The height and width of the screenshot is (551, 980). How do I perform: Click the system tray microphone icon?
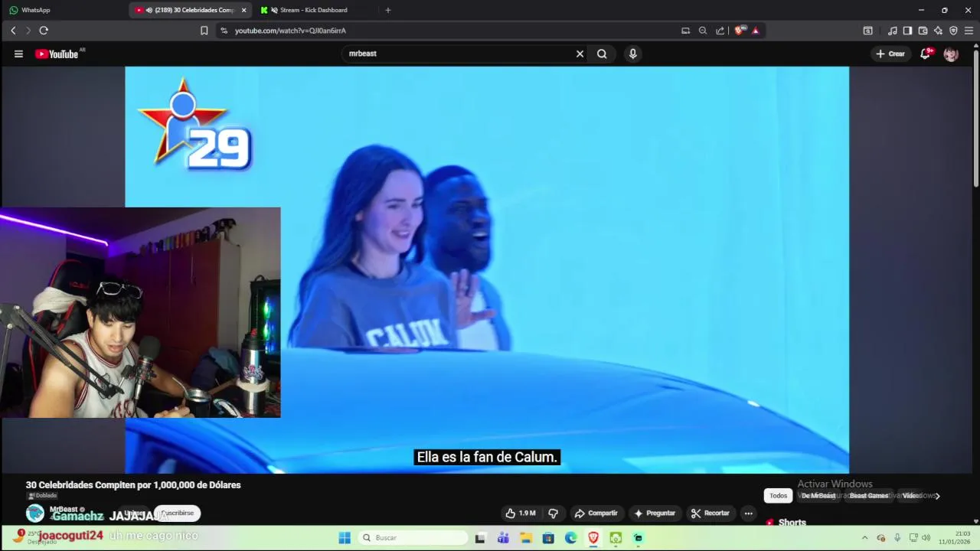[897, 538]
